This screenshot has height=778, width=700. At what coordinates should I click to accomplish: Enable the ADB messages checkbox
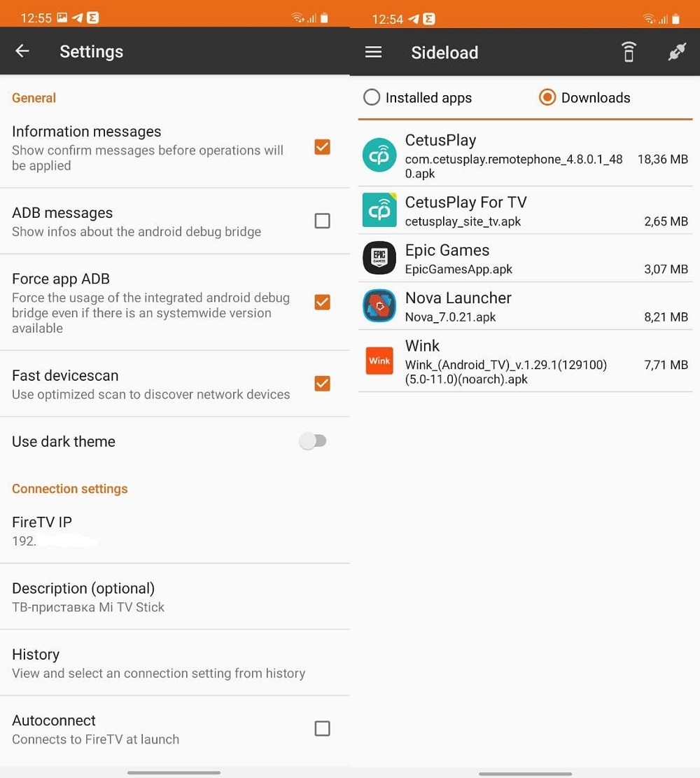pos(323,221)
